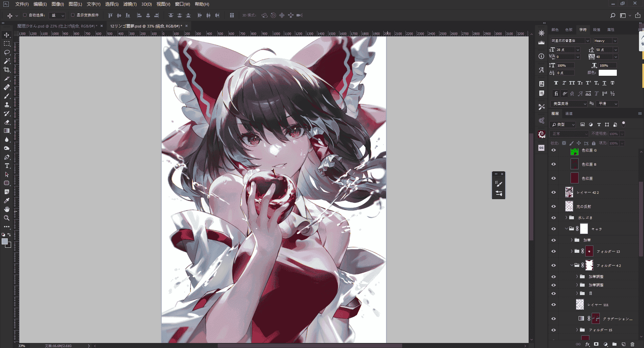Viewport: 644px width, 348px height.
Task: Select the Gradient tool
Action: tap(7, 131)
